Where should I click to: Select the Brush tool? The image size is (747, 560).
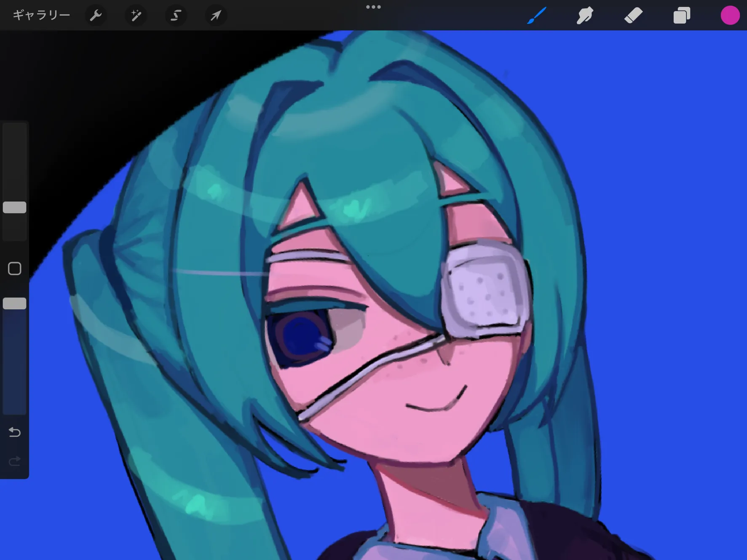click(537, 16)
